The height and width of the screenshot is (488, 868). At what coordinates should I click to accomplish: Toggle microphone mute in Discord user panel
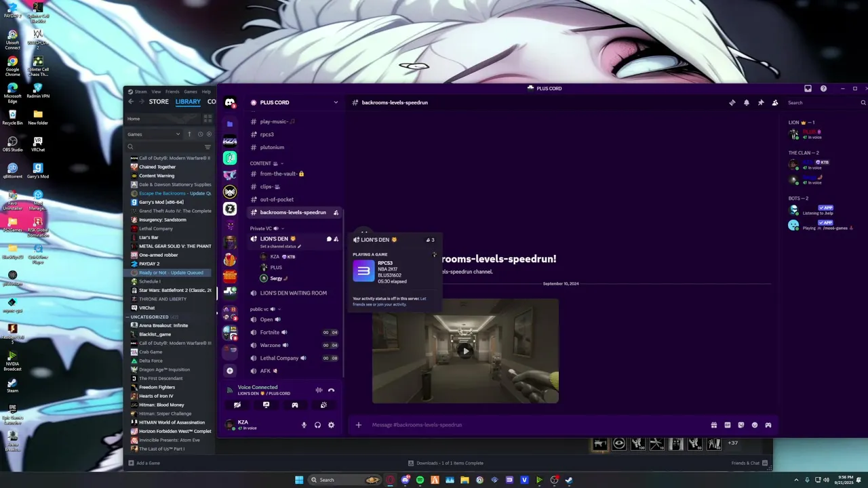coord(304,425)
